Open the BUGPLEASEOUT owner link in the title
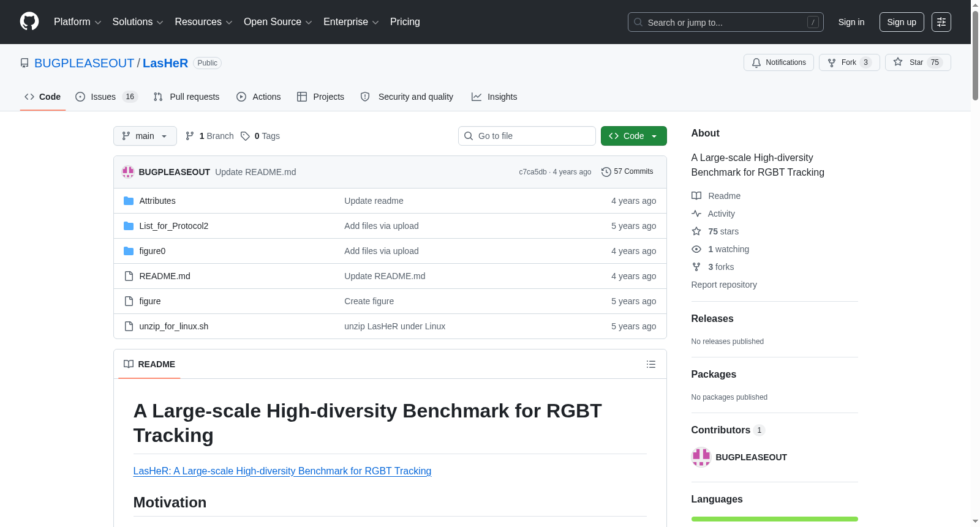980x527 pixels. pyautogui.click(x=84, y=63)
